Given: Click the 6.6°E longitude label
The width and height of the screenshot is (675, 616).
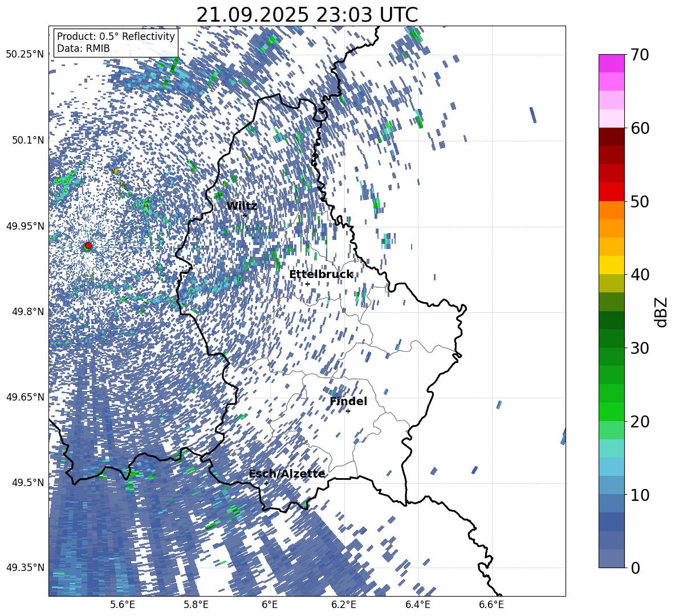Looking at the screenshot, I should point(491,605).
